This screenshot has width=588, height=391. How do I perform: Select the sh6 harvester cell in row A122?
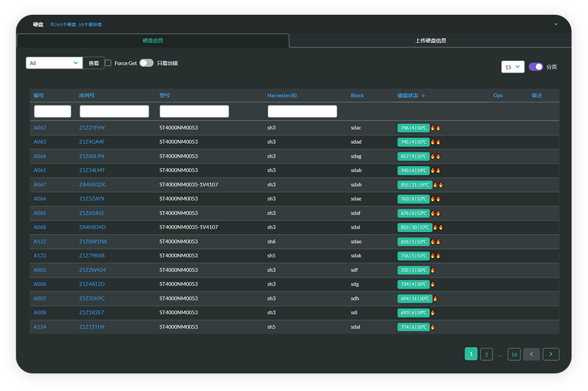click(271, 242)
